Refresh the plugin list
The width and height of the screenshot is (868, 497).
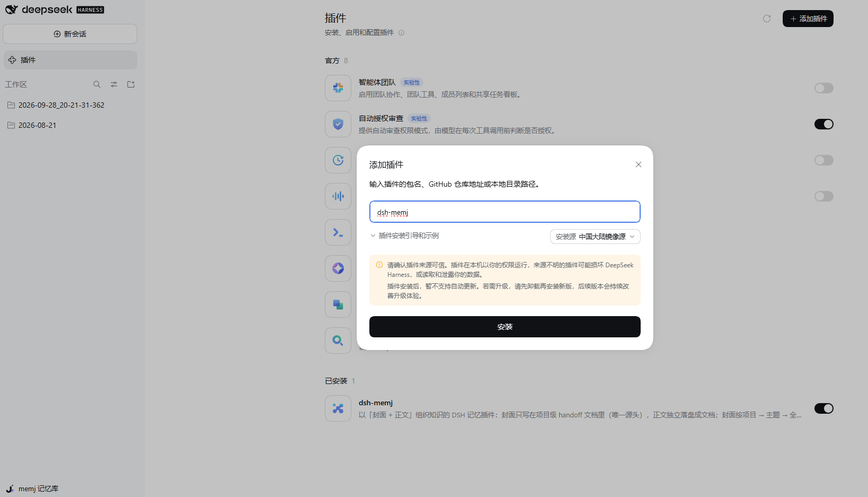[767, 19]
